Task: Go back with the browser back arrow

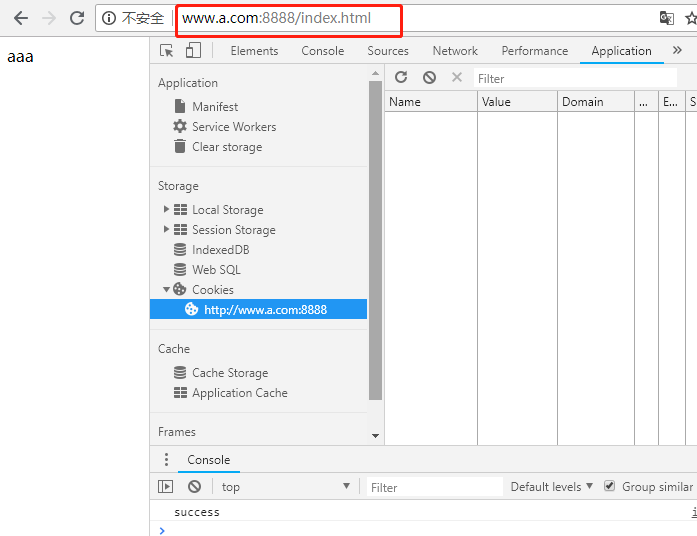Action: tap(21, 18)
